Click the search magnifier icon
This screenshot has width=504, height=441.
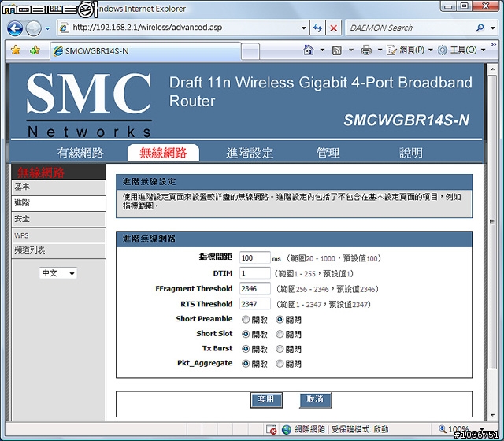tap(480, 28)
